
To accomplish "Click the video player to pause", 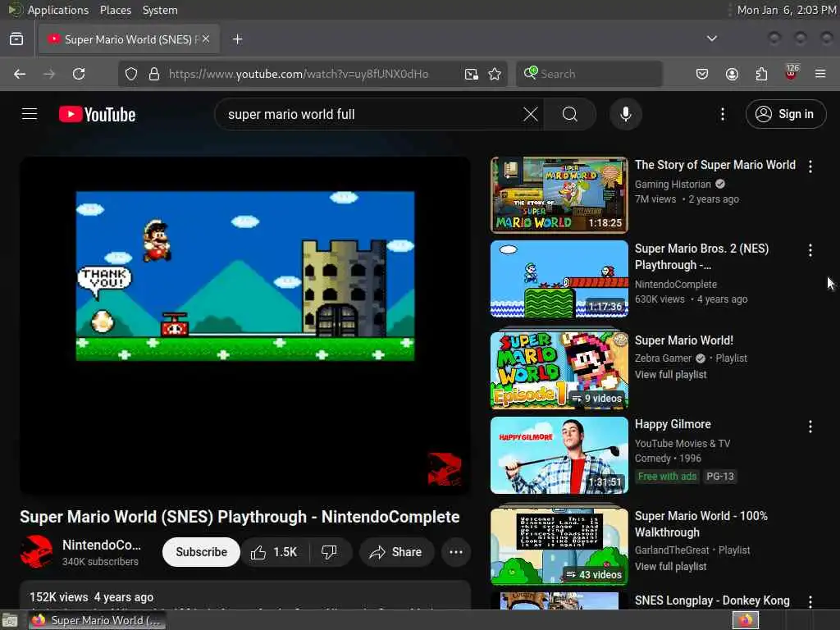I will click(x=245, y=325).
